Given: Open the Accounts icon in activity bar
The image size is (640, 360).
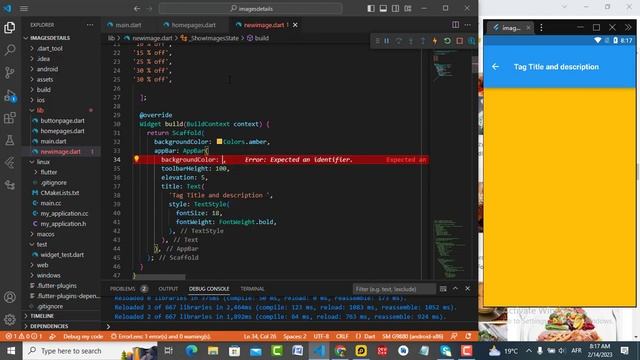Looking at the screenshot, I should click(x=10, y=297).
